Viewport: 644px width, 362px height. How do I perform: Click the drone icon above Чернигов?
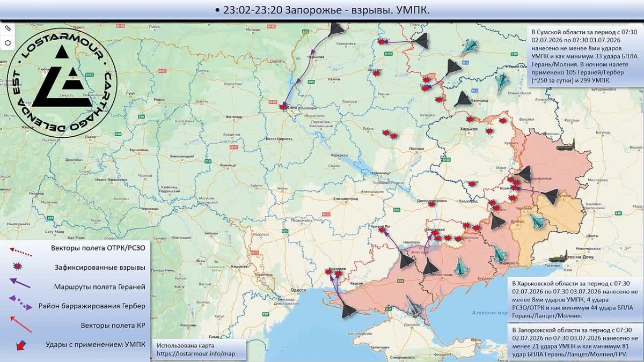coord(336,28)
